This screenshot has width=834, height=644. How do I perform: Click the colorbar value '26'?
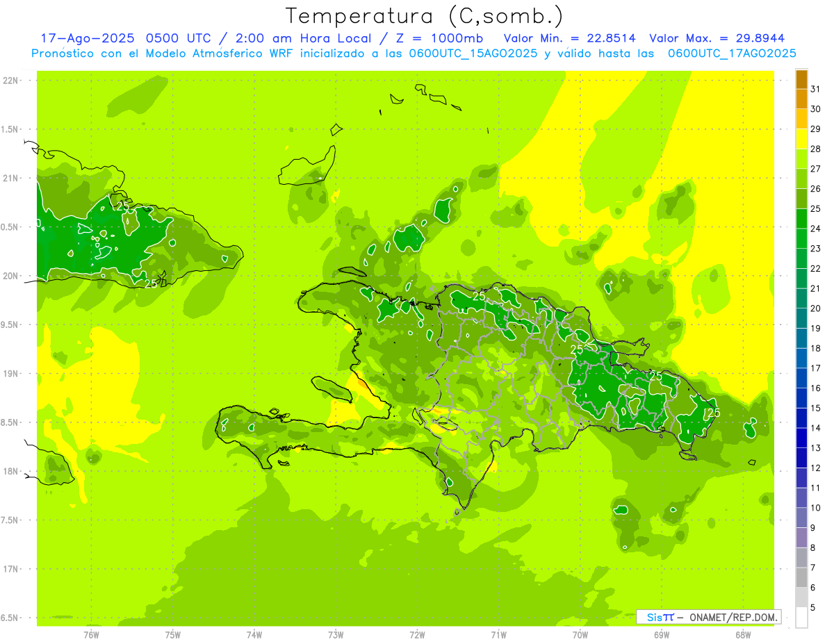point(816,188)
